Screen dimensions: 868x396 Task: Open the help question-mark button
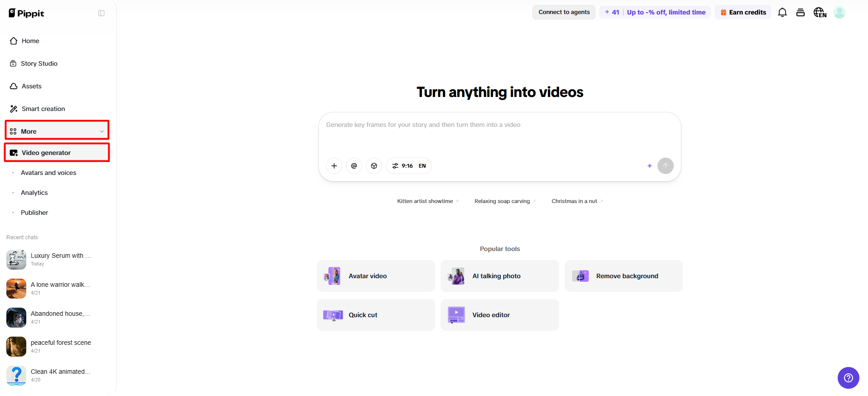(849, 378)
